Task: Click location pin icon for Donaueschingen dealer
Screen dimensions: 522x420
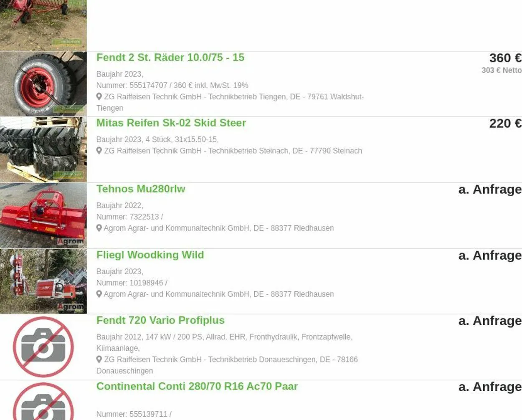Action: pos(99,359)
